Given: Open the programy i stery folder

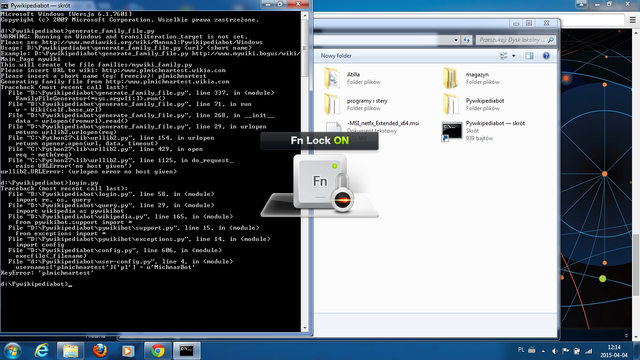Looking at the screenshot, I should [332, 104].
